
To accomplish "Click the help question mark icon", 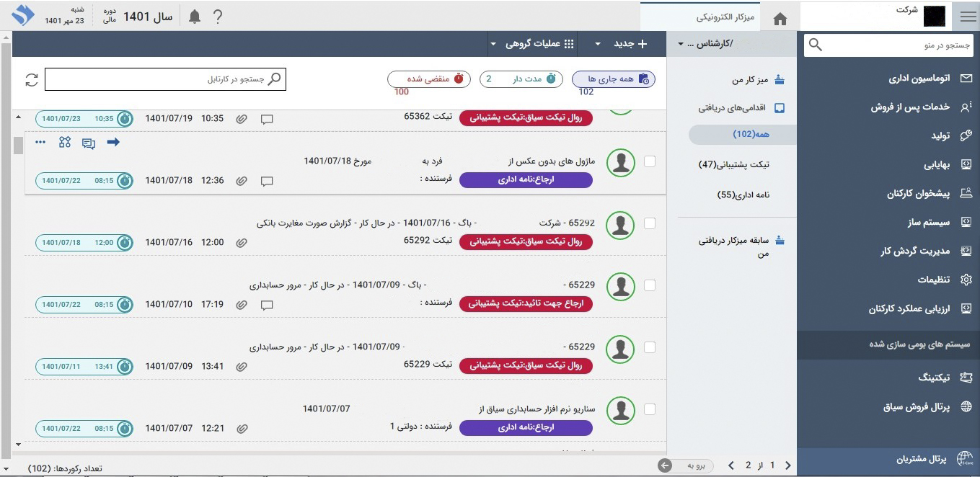I will click(218, 17).
